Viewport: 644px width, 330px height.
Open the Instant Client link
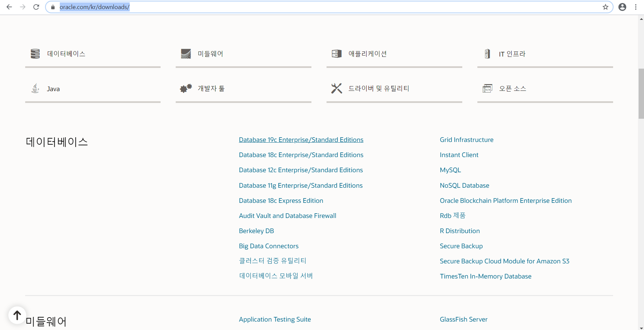pos(459,155)
